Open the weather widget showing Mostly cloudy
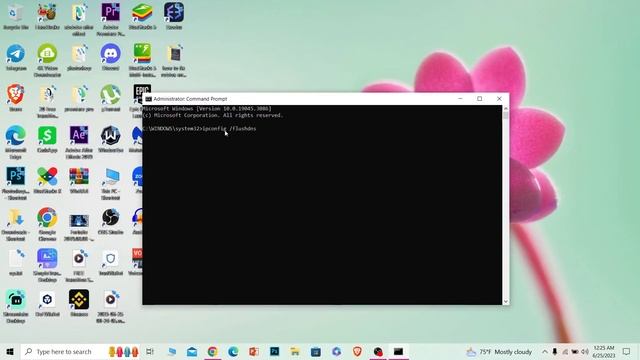Screen dimensions: 640x360 coord(500,351)
